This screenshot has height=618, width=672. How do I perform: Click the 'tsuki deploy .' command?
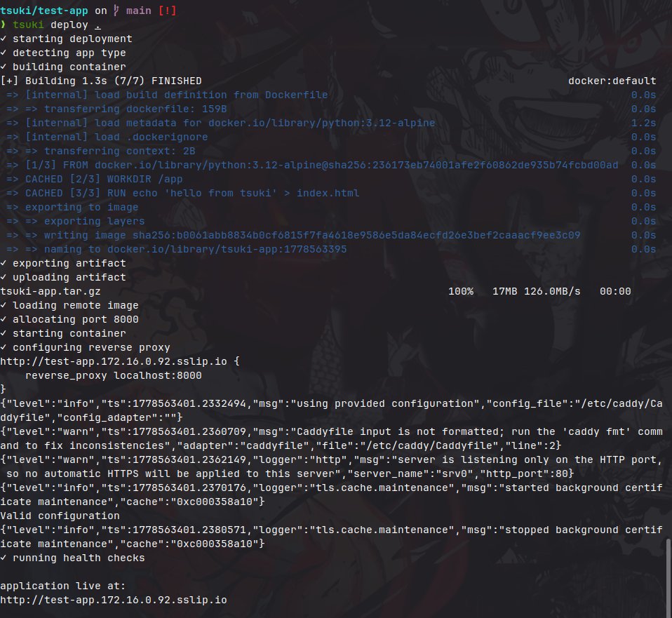[x=57, y=25]
